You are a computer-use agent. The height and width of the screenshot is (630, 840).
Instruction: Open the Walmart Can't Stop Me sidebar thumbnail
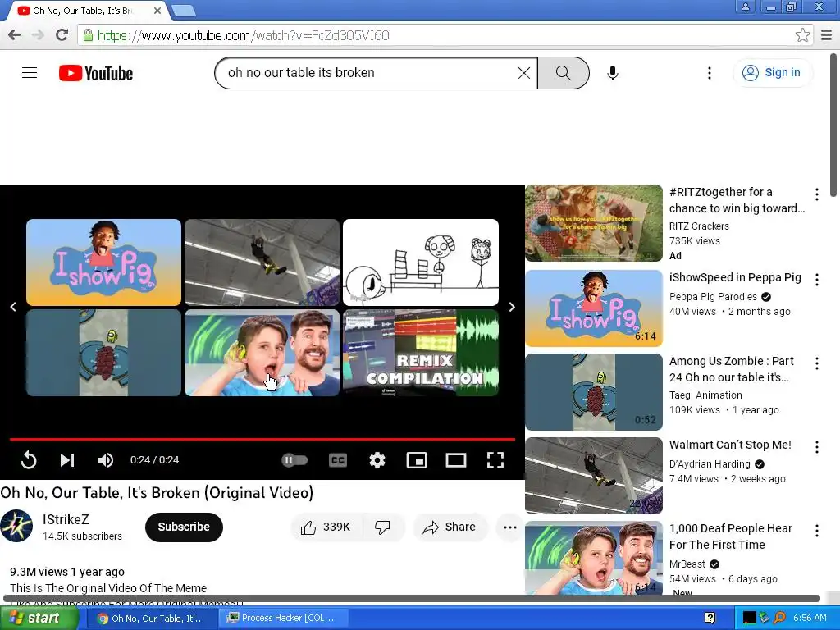[x=594, y=476]
